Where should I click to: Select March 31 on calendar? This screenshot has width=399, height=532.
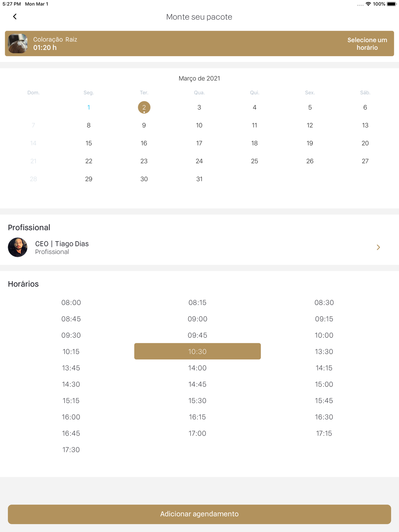click(199, 179)
